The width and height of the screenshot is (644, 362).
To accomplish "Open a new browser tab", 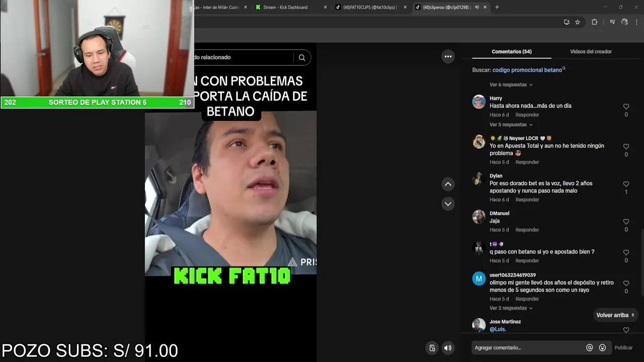I will 497,7.
